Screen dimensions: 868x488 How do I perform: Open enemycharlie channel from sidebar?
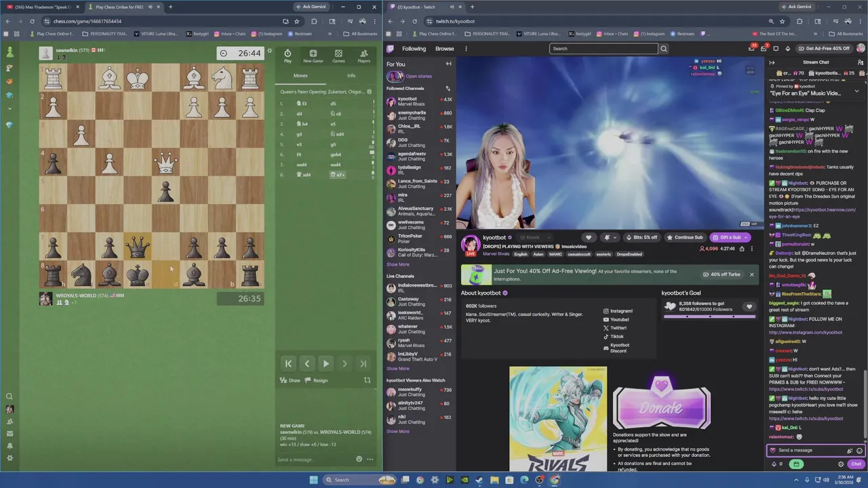419,115
